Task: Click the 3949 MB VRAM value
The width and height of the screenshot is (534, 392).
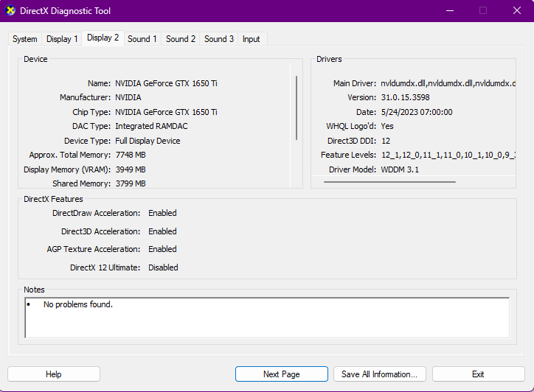Action: click(131, 169)
